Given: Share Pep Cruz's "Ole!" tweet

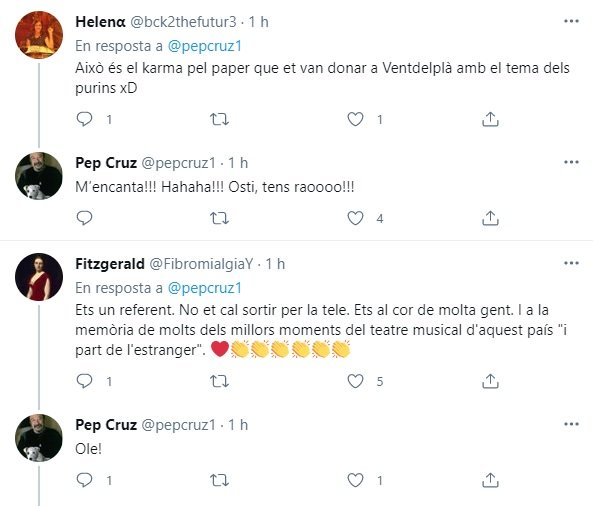Looking at the screenshot, I should click(x=490, y=480).
